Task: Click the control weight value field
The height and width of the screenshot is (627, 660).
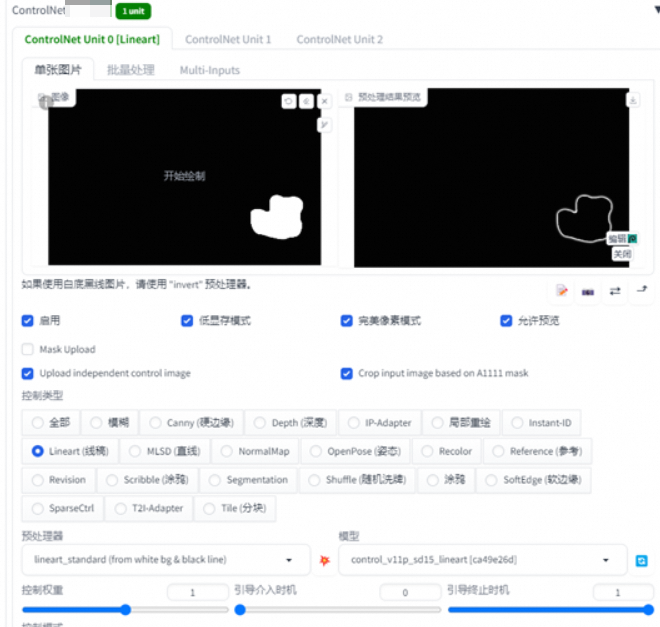Action: (197, 592)
